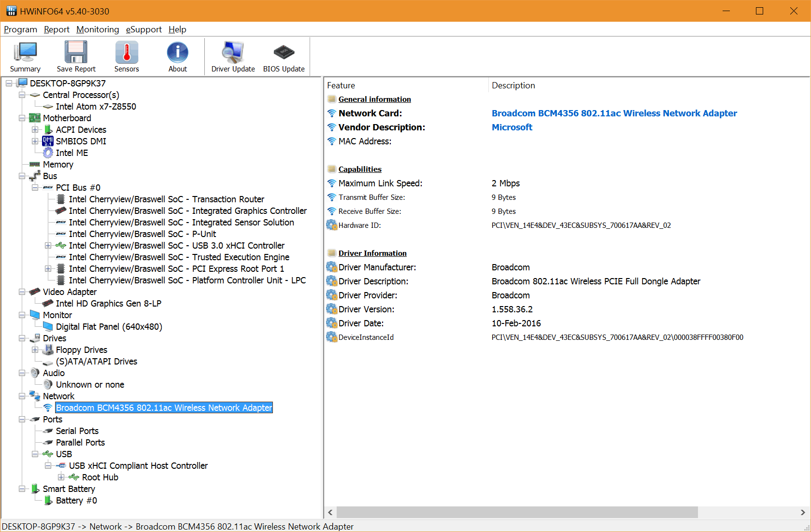
Task: Expand the Root Hub node
Action: pyautogui.click(x=61, y=477)
